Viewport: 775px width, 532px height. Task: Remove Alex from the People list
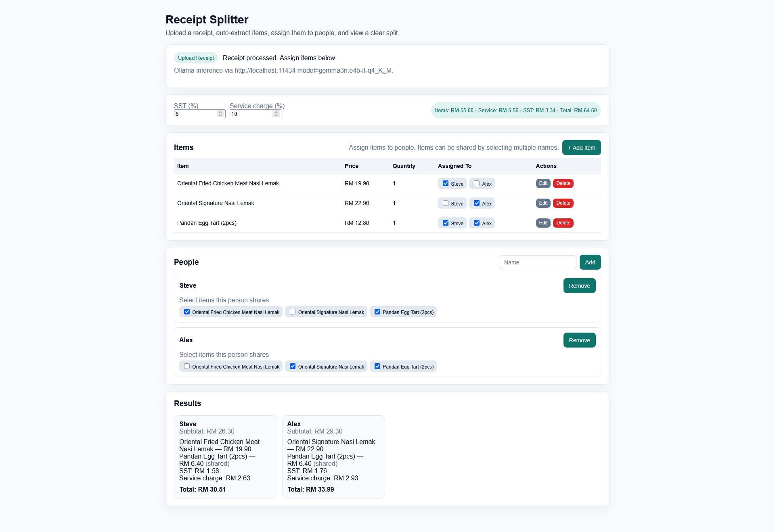(x=579, y=340)
